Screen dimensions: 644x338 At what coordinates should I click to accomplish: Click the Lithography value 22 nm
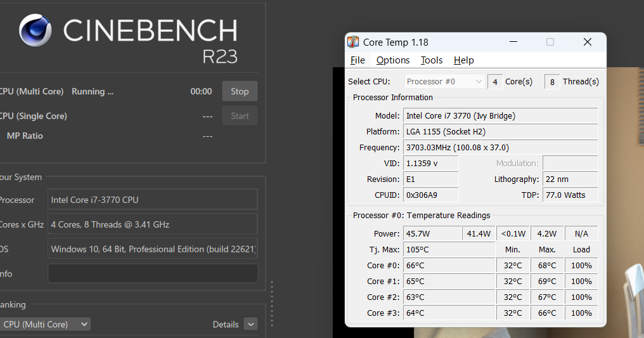pos(570,179)
